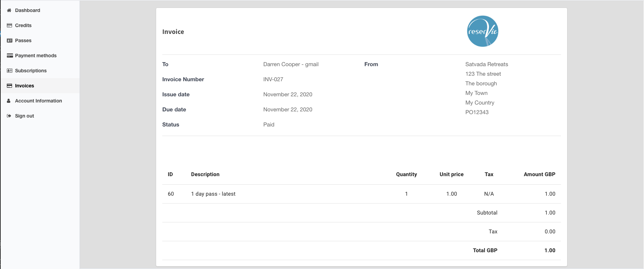Click the postcode PO12343

[x=477, y=112]
